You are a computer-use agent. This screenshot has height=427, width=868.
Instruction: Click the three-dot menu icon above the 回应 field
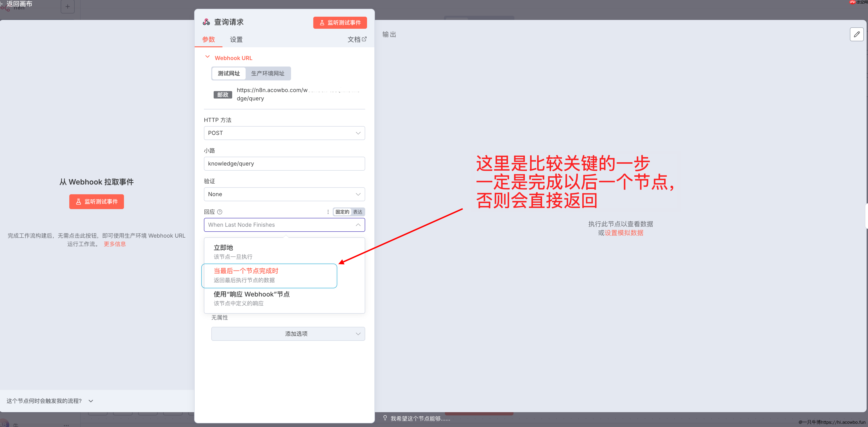(328, 212)
